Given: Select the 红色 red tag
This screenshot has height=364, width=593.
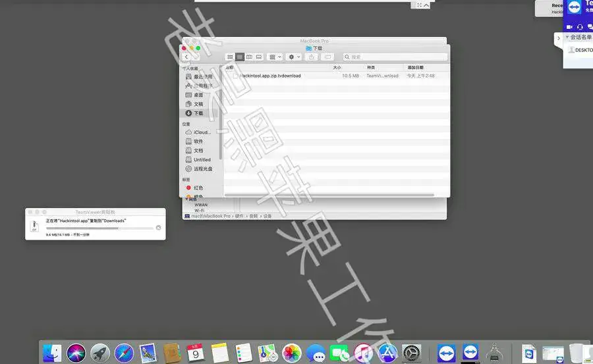Looking at the screenshot, I should (x=194, y=188).
